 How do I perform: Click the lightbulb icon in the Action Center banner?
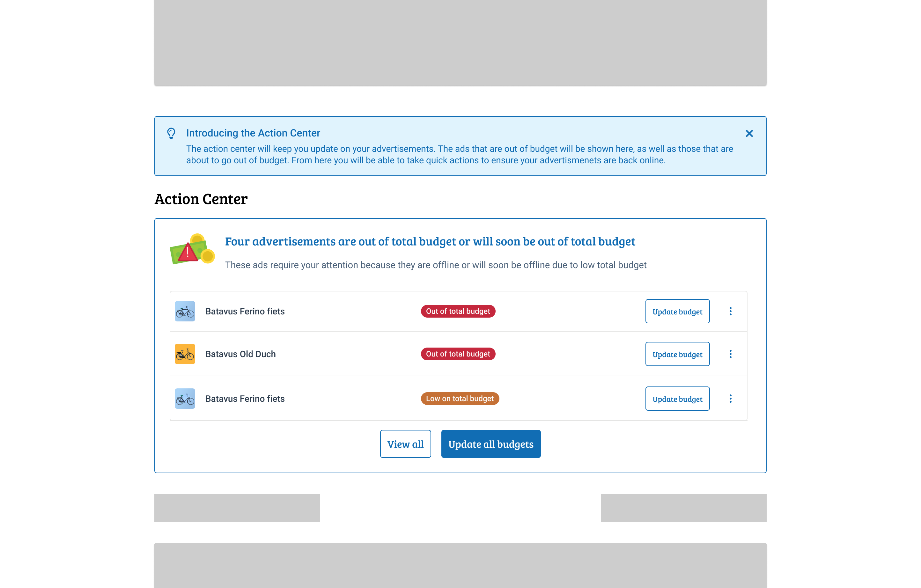coord(171,133)
